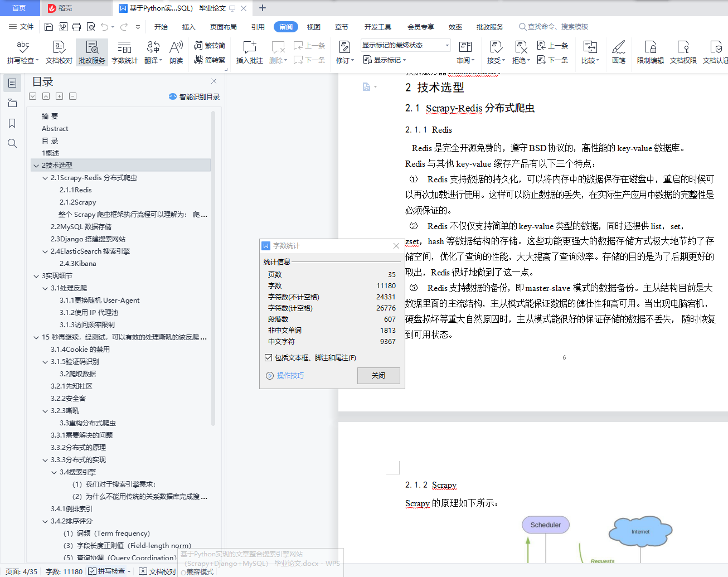Jump to 2.2MySQL 数据存储 in the outline
This screenshot has width=728, height=577.
pos(81,227)
